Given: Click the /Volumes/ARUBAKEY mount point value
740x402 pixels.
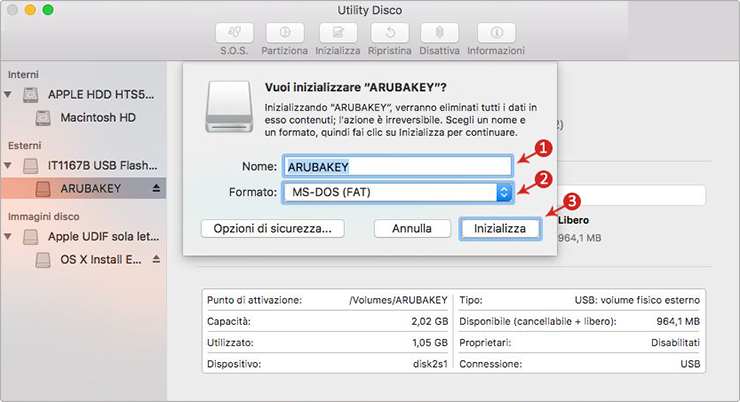Looking at the screenshot, I should click(x=398, y=300).
